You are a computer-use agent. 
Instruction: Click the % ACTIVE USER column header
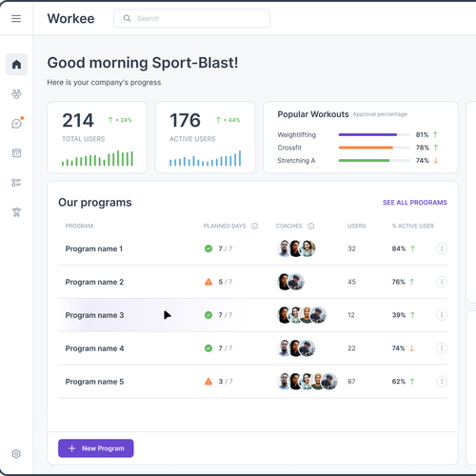[x=413, y=226]
